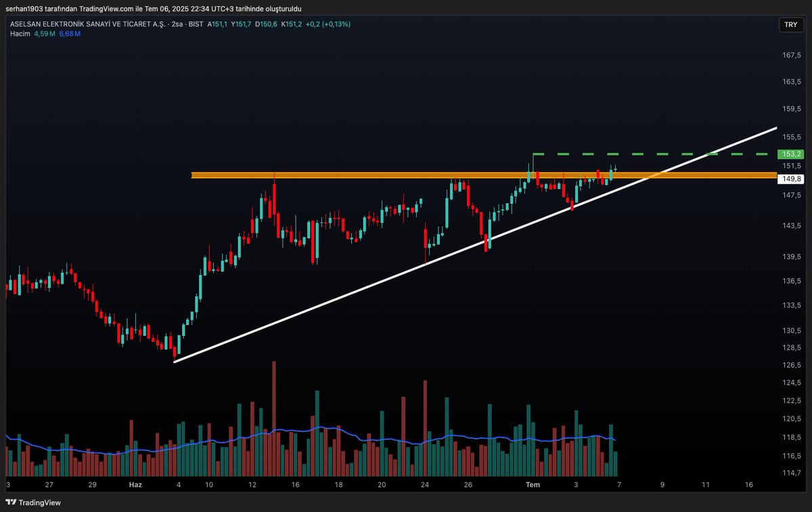Click the 26 date label on time axis
812x512 pixels.
[468, 485]
